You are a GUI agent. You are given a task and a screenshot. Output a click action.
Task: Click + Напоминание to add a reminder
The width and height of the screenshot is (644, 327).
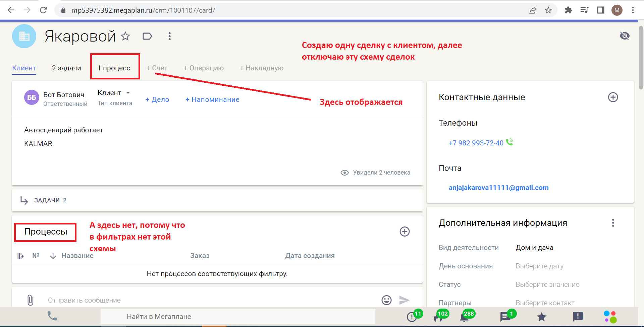212,100
